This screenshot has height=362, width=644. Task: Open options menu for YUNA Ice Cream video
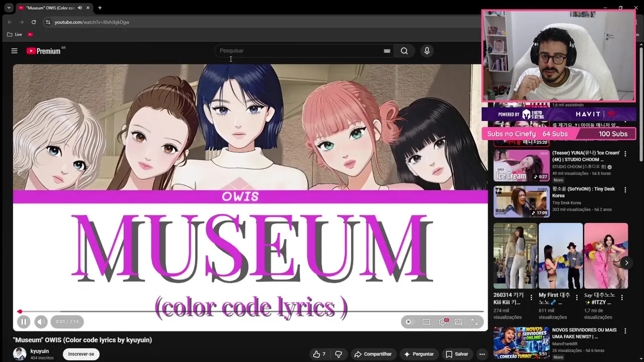(625, 153)
